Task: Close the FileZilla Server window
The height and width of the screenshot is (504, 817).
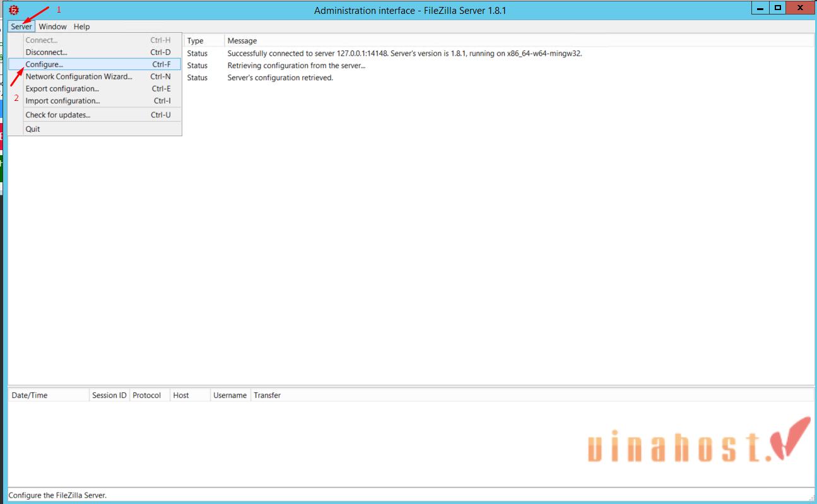Action: pyautogui.click(x=801, y=8)
